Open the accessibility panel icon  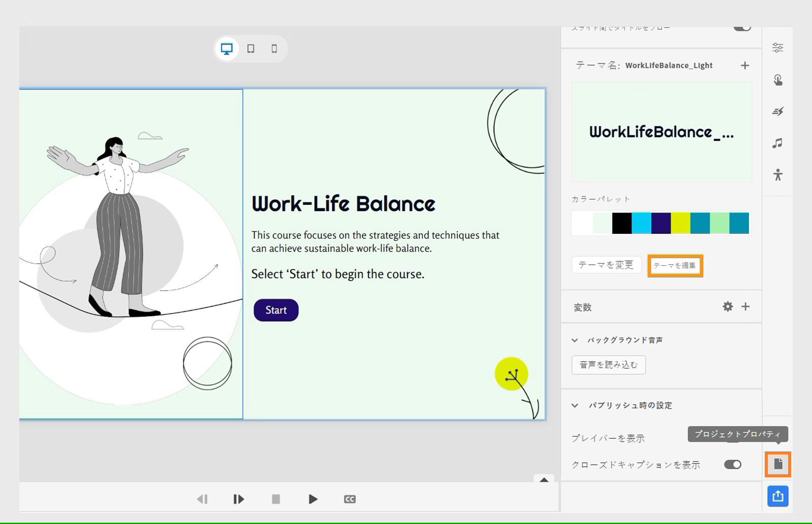click(777, 175)
